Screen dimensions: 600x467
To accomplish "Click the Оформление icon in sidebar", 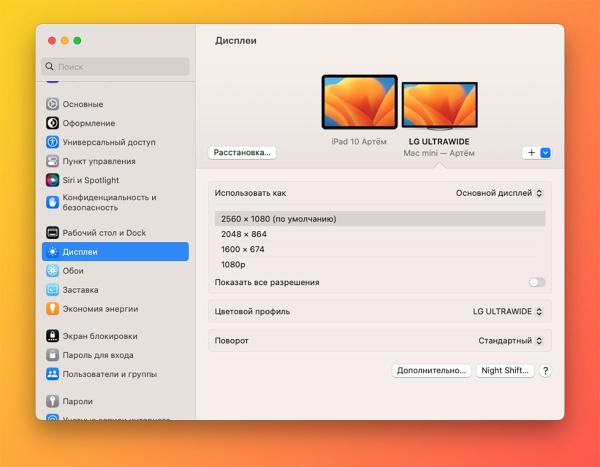I will (x=52, y=123).
